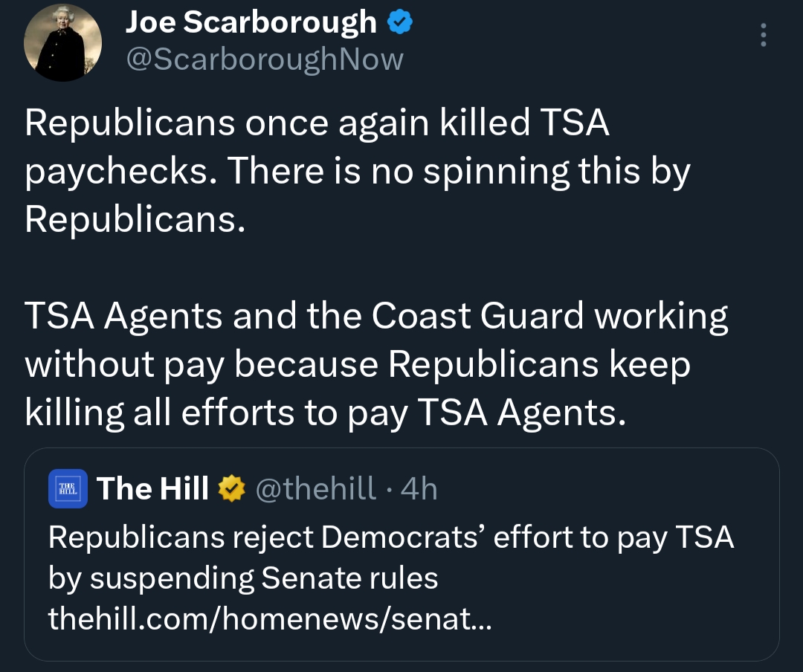
Task: Click the line "killing all efforts to pay TSA Agents."
Action: (x=324, y=413)
